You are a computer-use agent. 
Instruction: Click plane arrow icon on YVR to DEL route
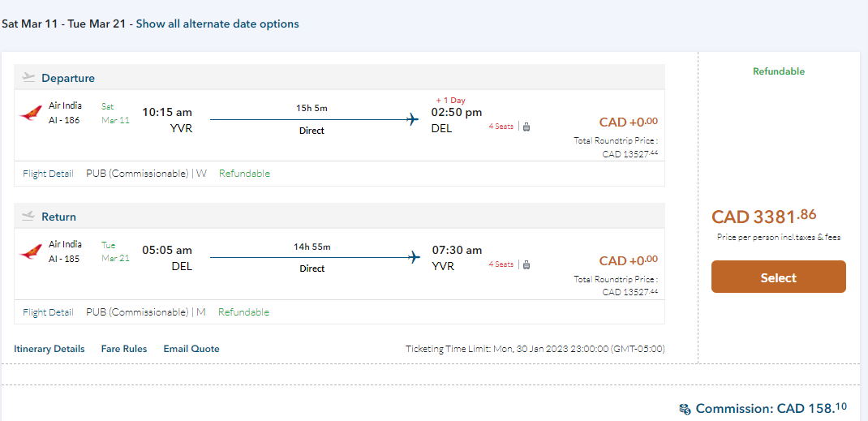413,120
